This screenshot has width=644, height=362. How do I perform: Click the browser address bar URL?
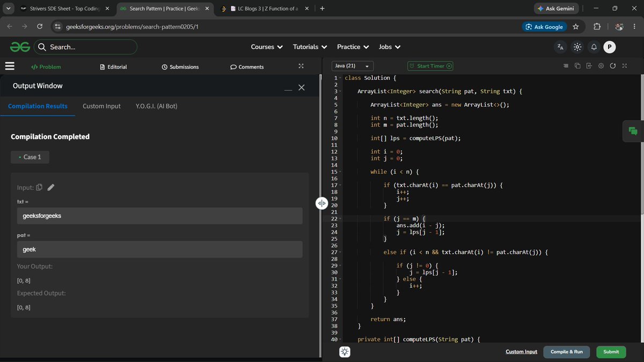(x=132, y=27)
